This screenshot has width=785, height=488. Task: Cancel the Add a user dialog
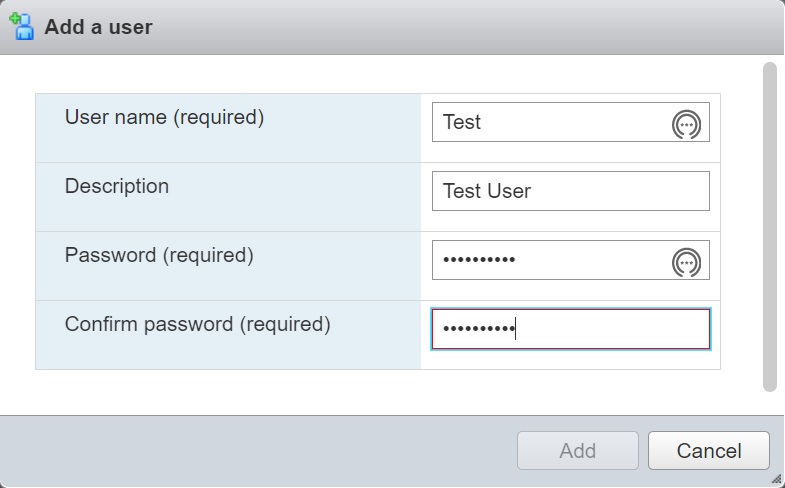pos(708,451)
